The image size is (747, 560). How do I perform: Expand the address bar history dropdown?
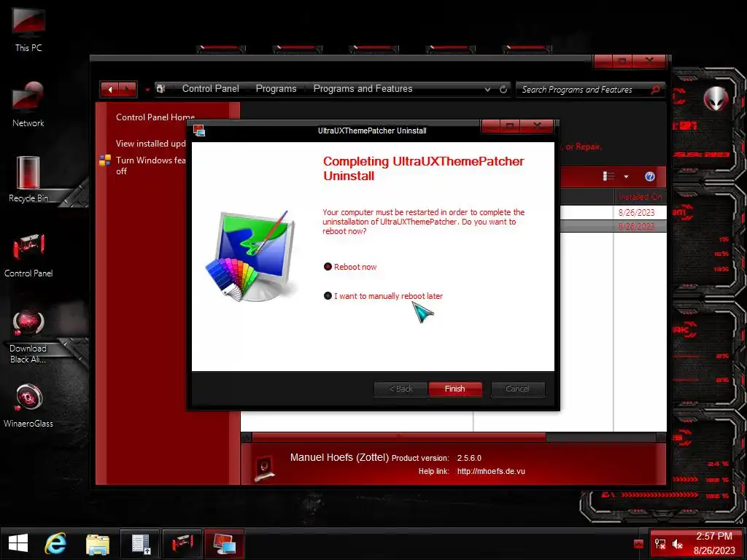[487, 90]
